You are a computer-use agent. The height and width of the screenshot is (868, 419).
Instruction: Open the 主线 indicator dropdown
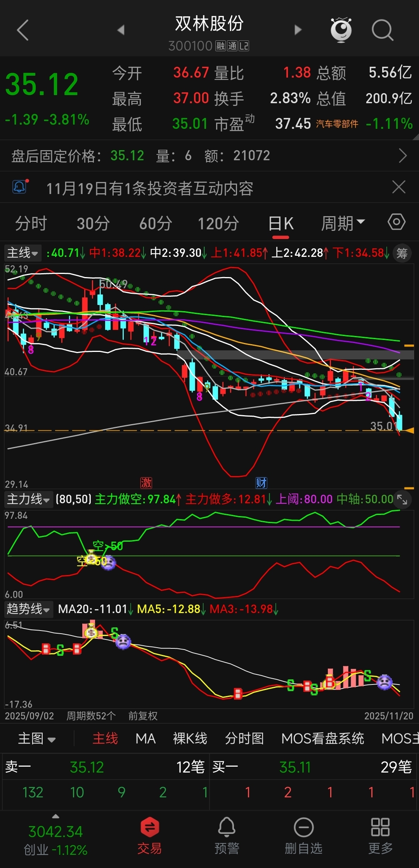(23, 253)
